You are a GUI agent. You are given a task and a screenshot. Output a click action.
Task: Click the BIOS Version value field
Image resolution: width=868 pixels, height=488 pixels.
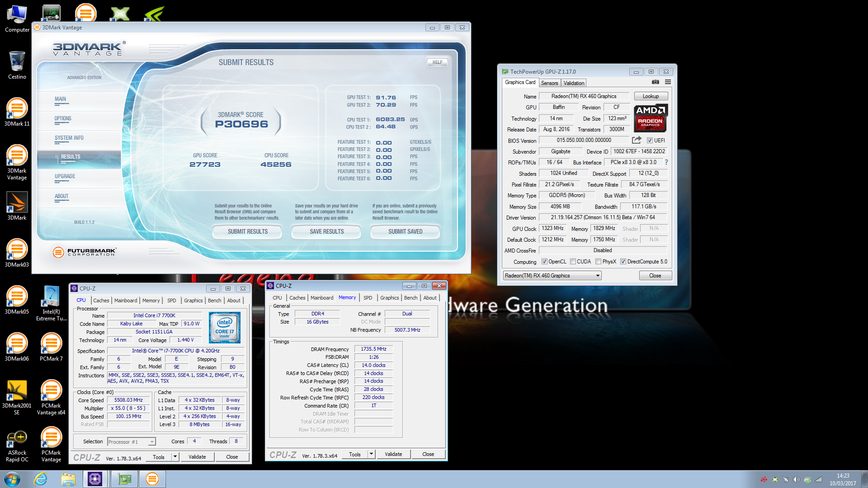(584, 140)
